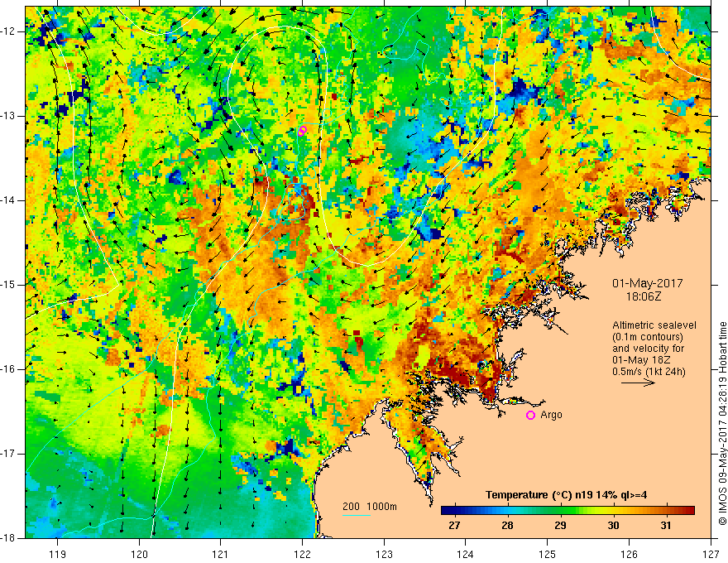Viewport: 728px width, 563px height.
Task: Click longitude axis label '125'
Action: [x=548, y=554]
